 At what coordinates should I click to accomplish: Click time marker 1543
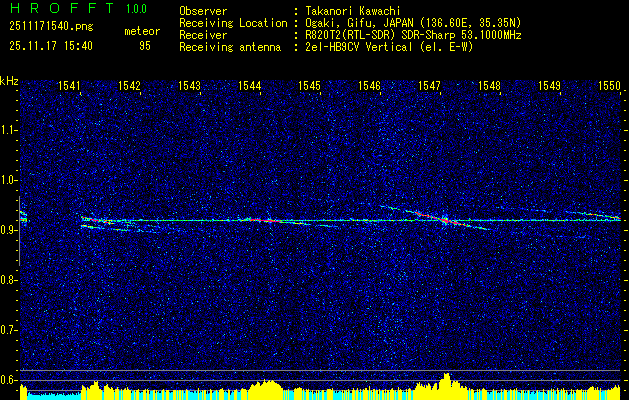coord(189,85)
